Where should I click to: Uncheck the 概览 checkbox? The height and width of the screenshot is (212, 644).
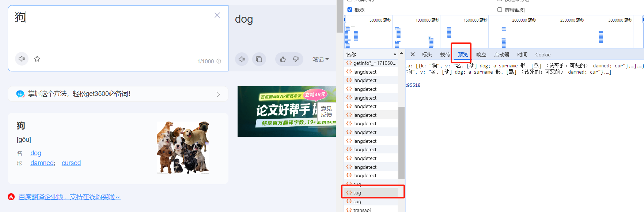tap(350, 10)
